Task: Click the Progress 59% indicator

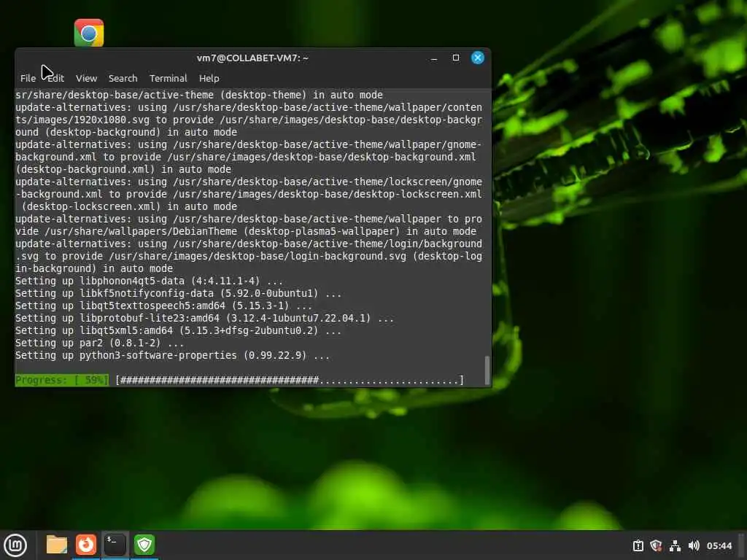Action: (x=62, y=380)
